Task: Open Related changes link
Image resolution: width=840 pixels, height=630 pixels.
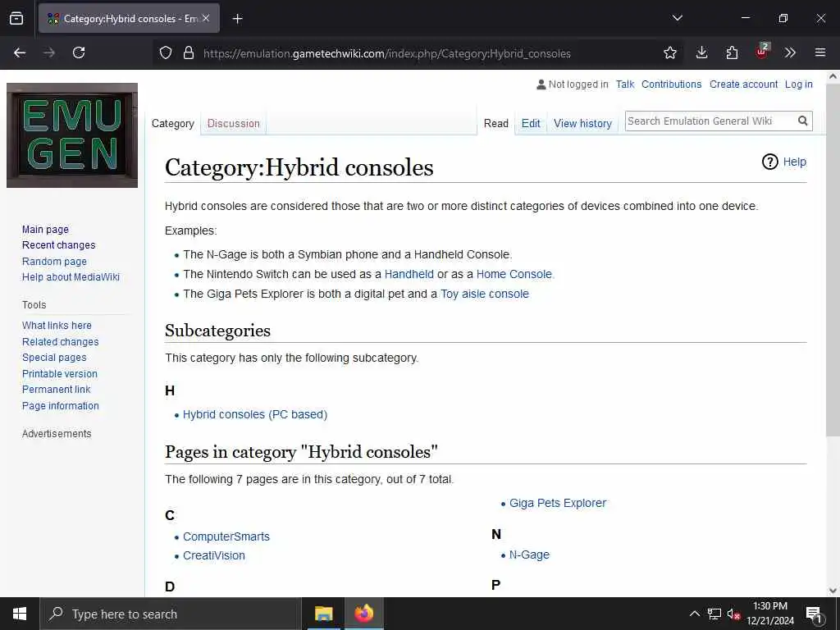Action: pos(60,342)
